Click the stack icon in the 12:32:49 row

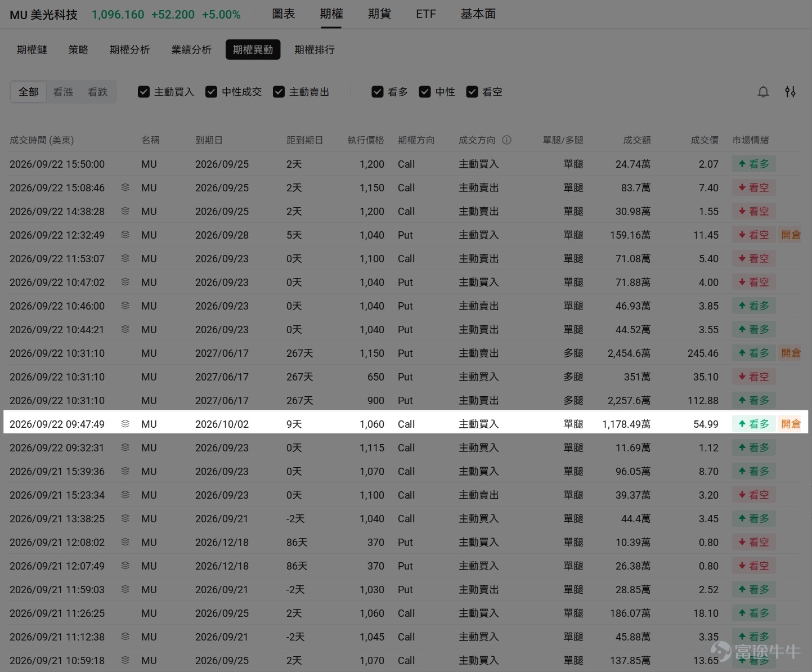(125, 235)
